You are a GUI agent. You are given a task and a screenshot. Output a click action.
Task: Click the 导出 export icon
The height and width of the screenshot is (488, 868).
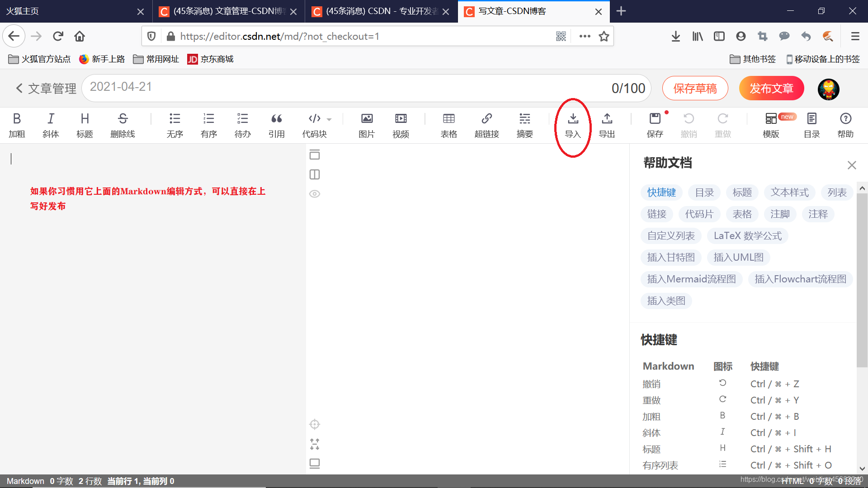click(607, 119)
